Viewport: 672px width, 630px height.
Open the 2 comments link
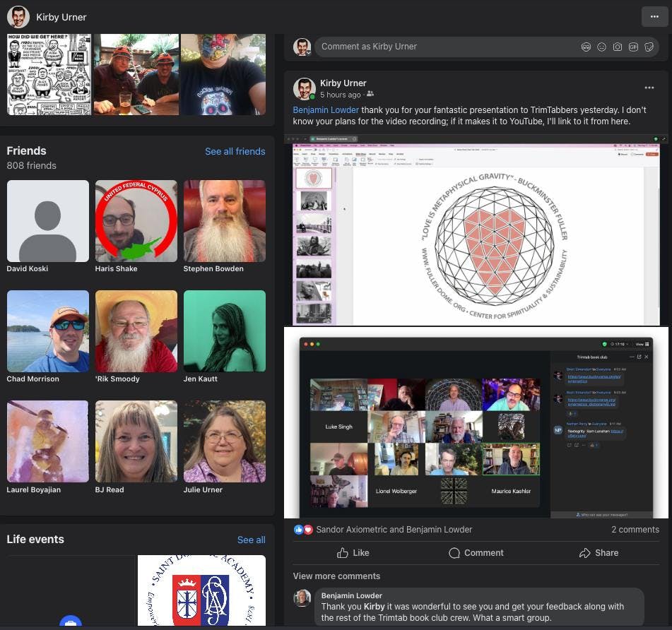click(x=635, y=530)
